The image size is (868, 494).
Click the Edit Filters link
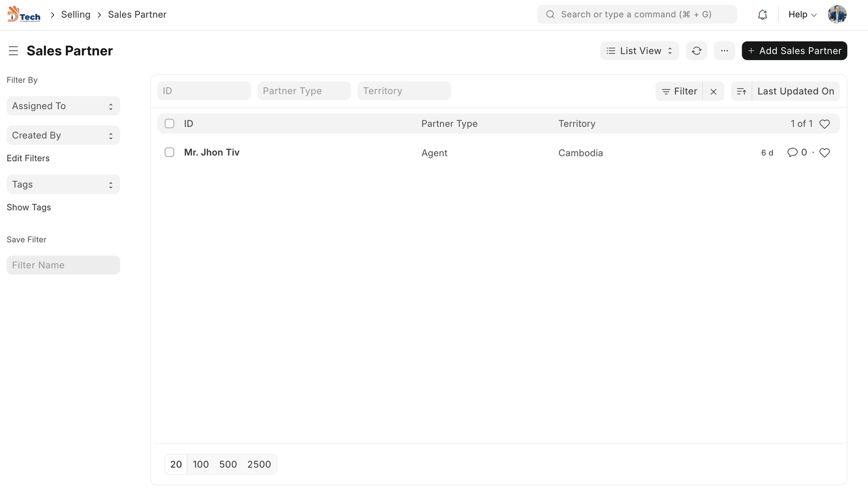[28, 159]
